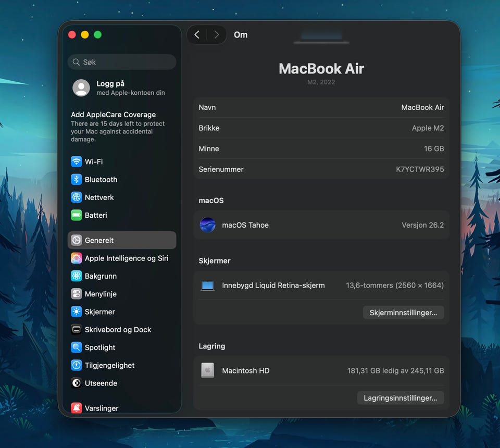Screen dimensions: 500x448
Task: Close the settings window with red button
Action: tap(72, 34)
